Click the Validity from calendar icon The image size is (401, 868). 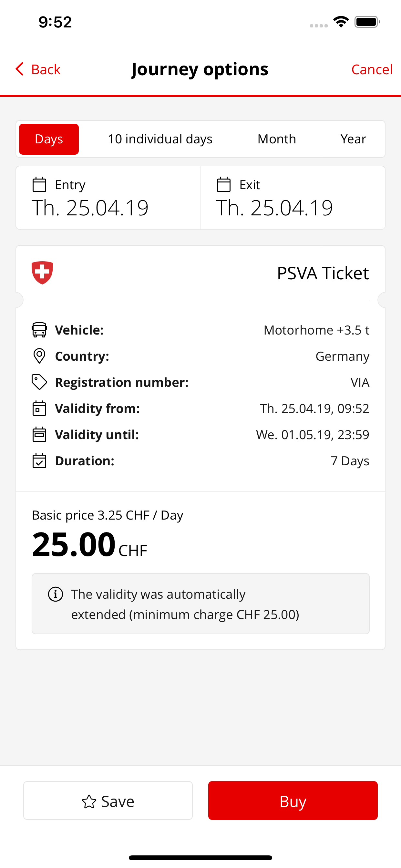pos(39,408)
